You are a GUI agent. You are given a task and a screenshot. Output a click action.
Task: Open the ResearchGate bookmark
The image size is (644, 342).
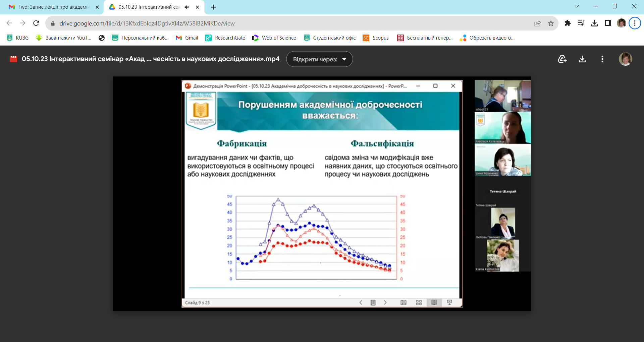pyautogui.click(x=225, y=38)
